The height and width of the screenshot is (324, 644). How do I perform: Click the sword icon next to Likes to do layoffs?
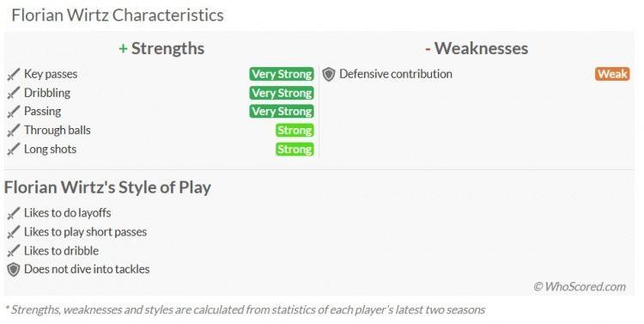pyautogui.click(x=14, y=213)
